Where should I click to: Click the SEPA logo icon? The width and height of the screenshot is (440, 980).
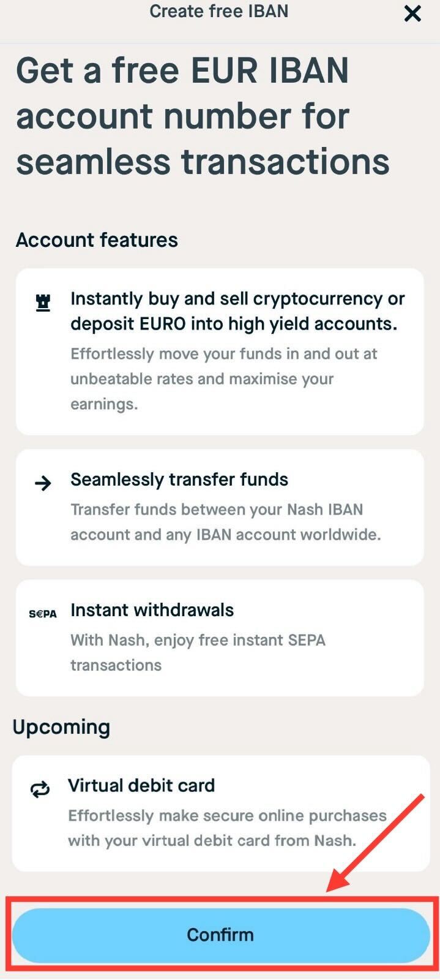43,614
